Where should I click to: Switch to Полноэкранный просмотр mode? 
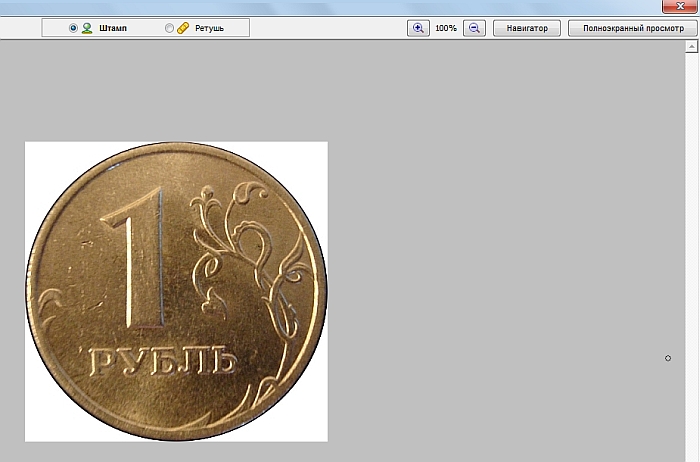(633, 28)
